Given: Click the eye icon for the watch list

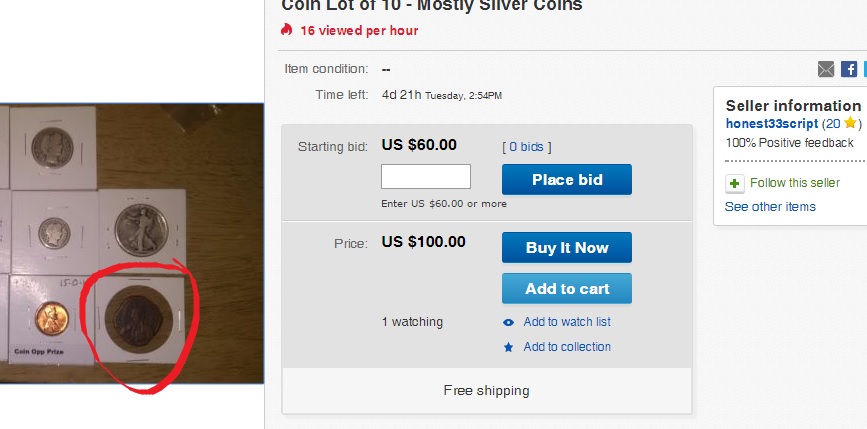Looking at the screenshot, I should tap(509, 322).
